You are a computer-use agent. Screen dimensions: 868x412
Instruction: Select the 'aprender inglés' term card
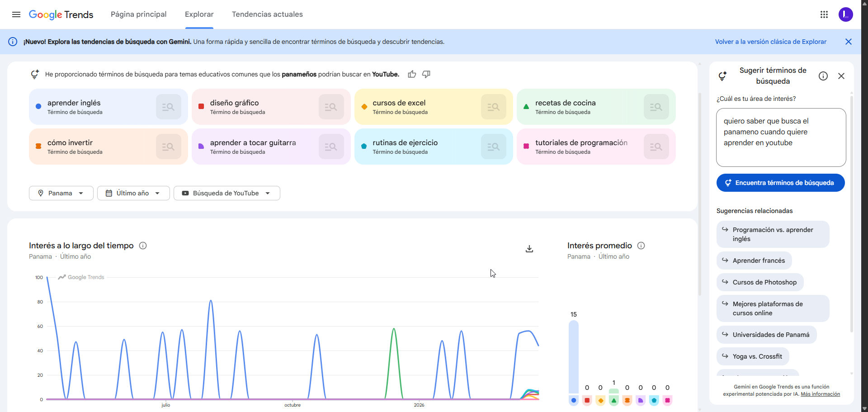(108, 107)
